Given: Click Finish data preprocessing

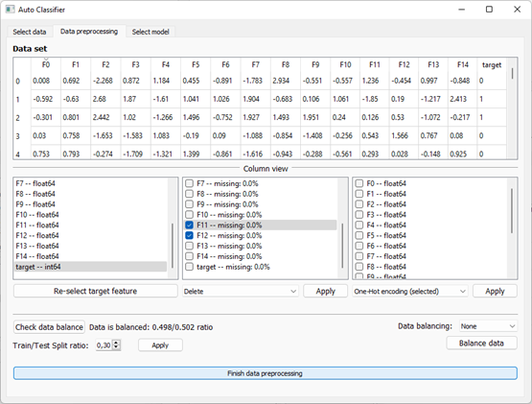Looking at the screenshot, I should coord(265,373).
